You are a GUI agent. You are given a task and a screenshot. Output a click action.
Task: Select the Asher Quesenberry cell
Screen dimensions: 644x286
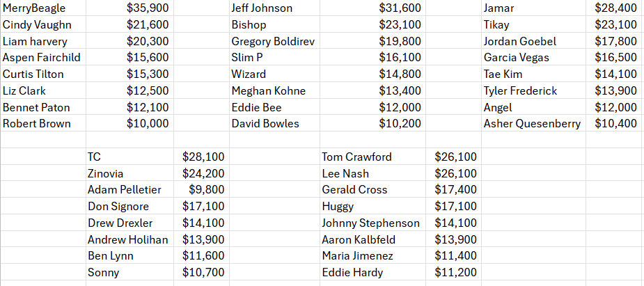[x=532, y=124]
